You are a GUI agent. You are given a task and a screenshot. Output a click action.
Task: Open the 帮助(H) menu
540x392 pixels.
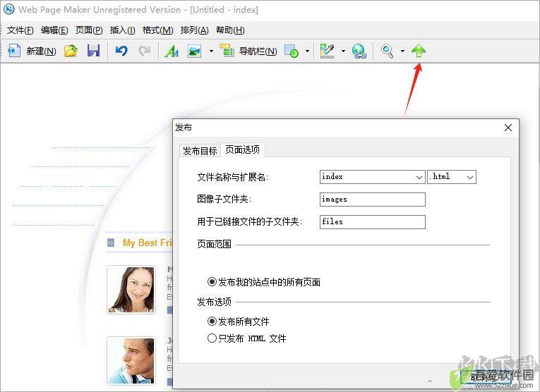coord(230,30)
